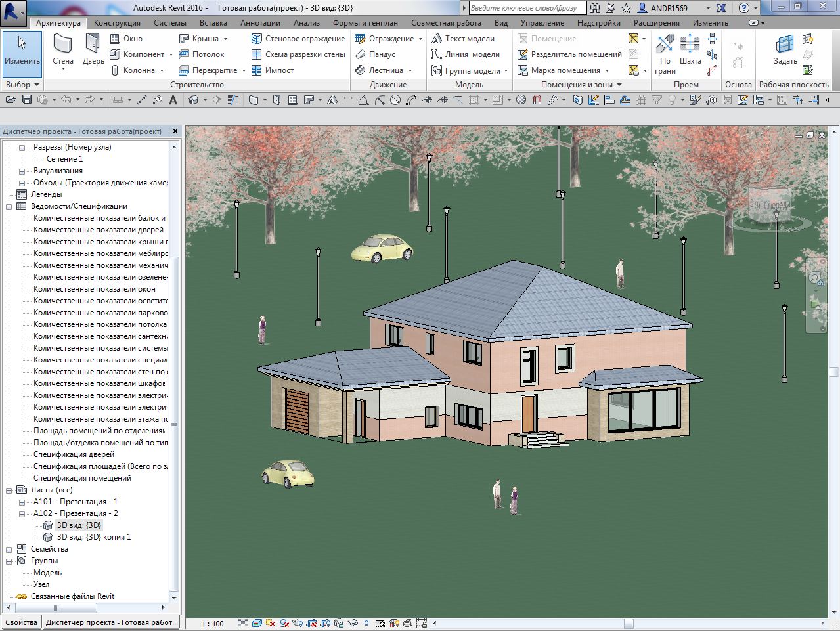Open the detail level icon beside scale

242,623
